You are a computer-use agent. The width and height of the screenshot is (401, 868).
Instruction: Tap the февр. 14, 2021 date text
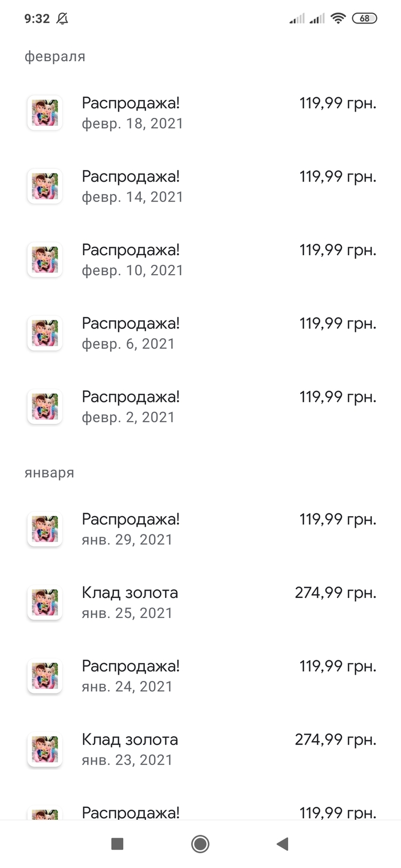point(132,197)
